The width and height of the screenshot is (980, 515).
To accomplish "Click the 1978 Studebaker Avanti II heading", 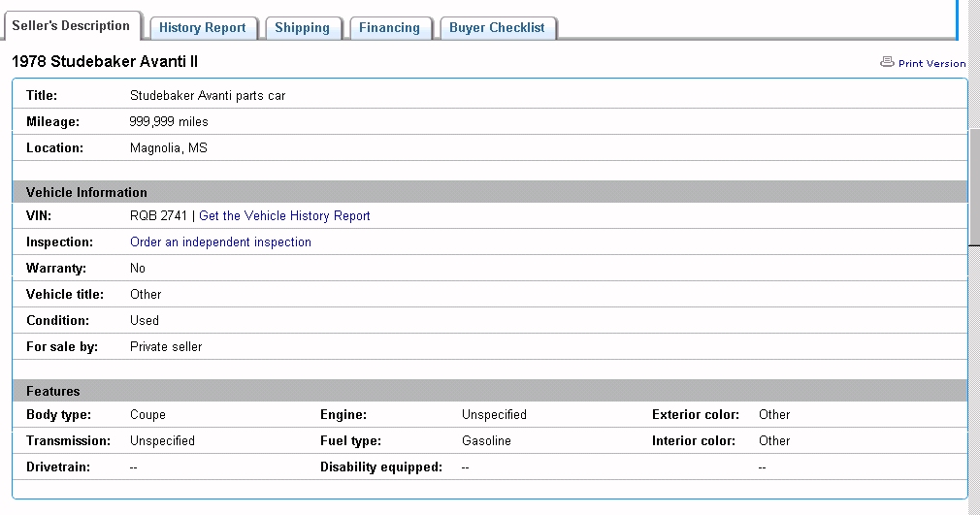I will pyautogui.click(x=105, y=62).
